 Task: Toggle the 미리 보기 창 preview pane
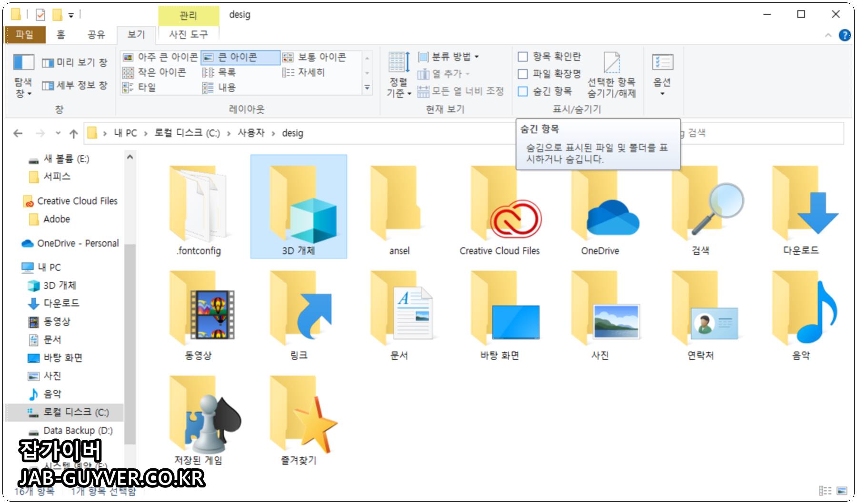[75, 62]
